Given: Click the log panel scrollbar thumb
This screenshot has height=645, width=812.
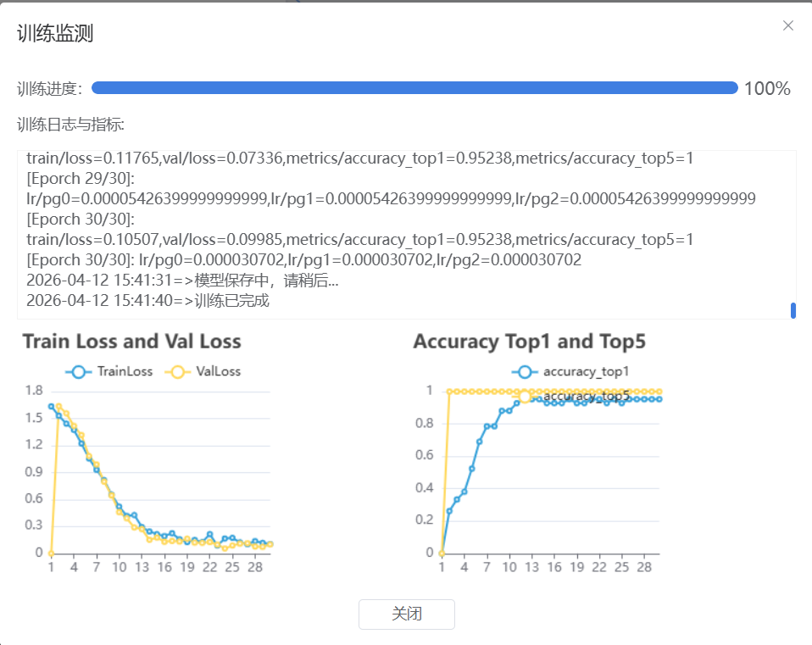Looking at the screenshot, I should point(793,310).
